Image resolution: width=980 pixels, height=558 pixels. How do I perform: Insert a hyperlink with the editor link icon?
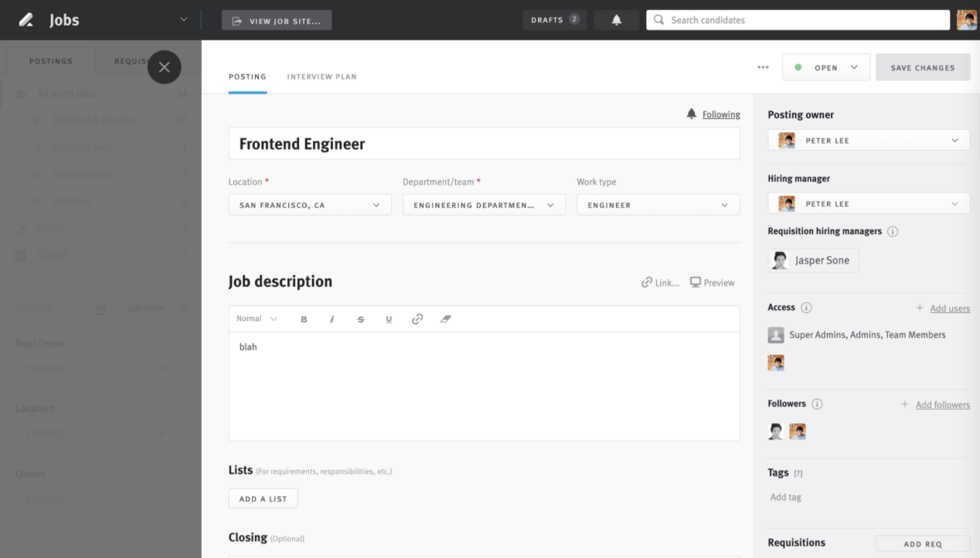coord(417,319)
